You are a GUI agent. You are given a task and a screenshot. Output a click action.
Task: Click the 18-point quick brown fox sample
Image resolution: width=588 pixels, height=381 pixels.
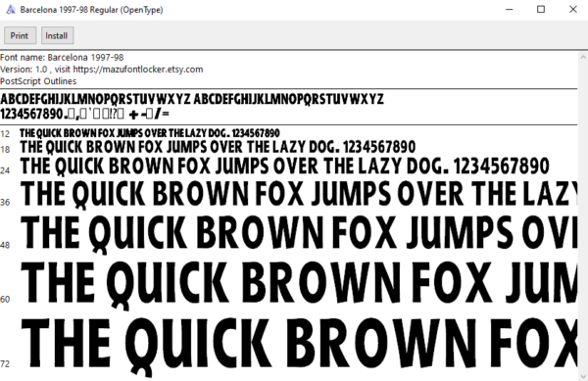[x=218, y=147]
